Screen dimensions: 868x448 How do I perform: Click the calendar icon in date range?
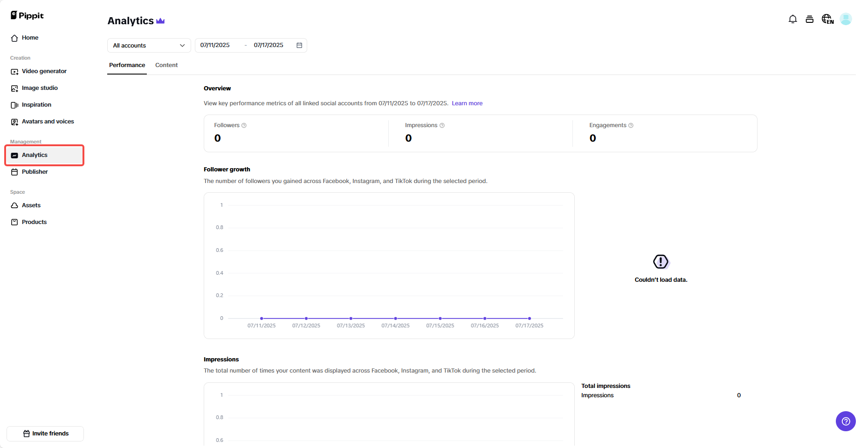coord(299,45)
